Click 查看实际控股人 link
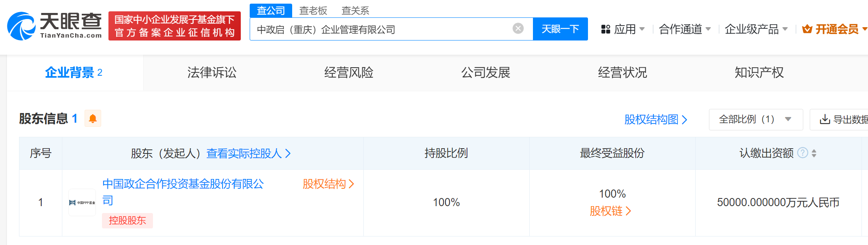Viewport: 868px width, 245px height. pyautogui.click(x=248, y=153)
